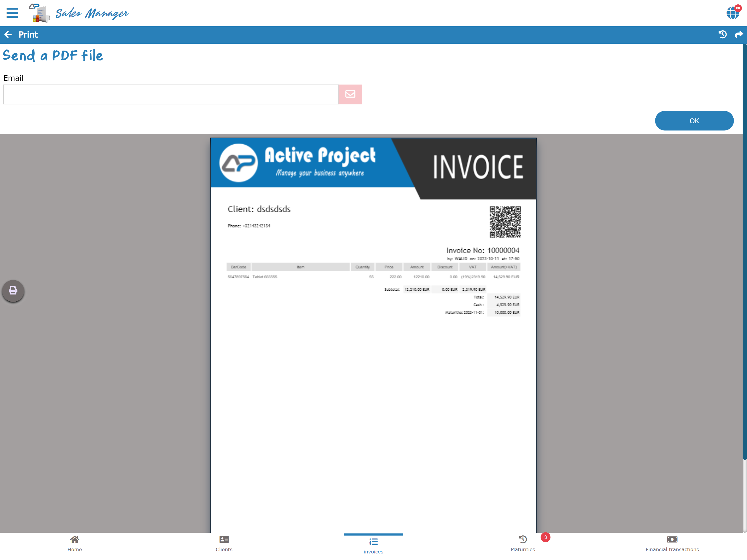Open the language globe icon
Screen dimensions: 747x560
coord(732,13)
